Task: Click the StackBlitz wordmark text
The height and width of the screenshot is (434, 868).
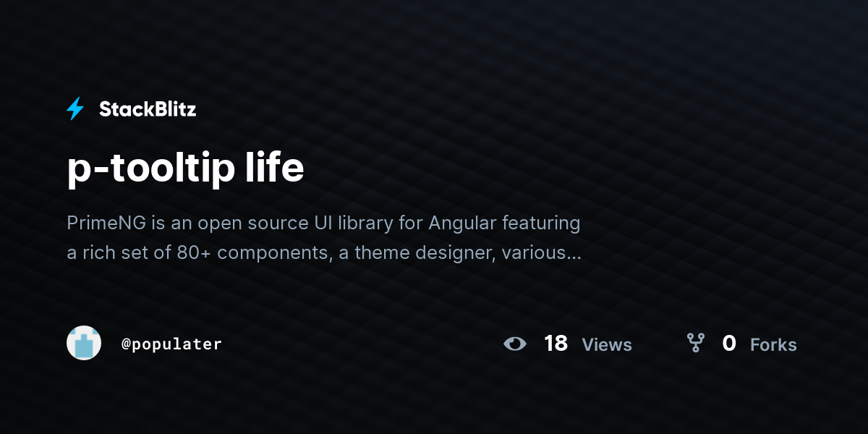Action: pyautogui.click(x=148, y=109)
